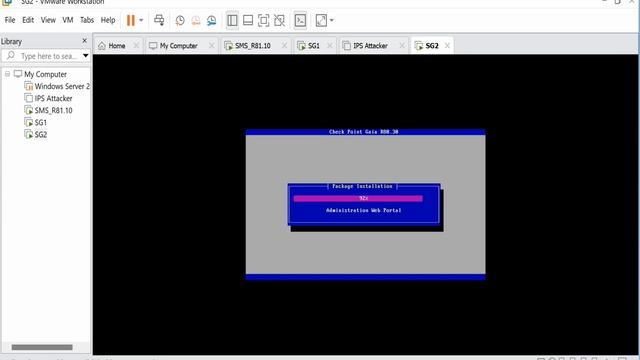Click the package installation progress bar
The image size is (640, 360).
[x=358, y=198]
